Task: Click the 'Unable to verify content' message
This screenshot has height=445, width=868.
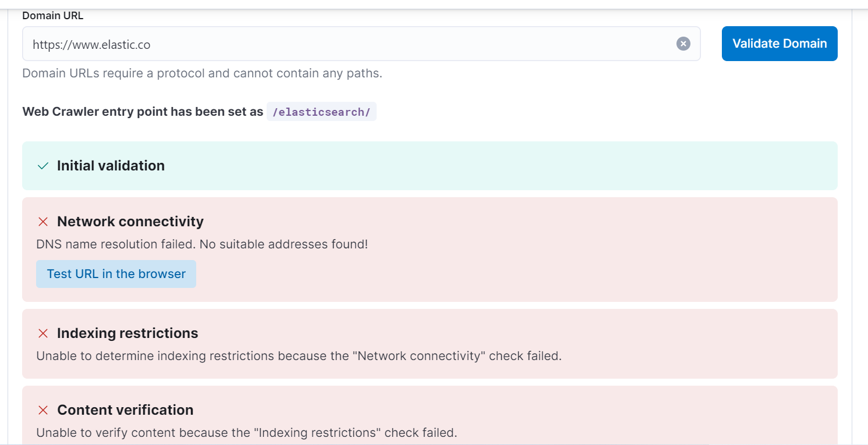Action: 247,433
